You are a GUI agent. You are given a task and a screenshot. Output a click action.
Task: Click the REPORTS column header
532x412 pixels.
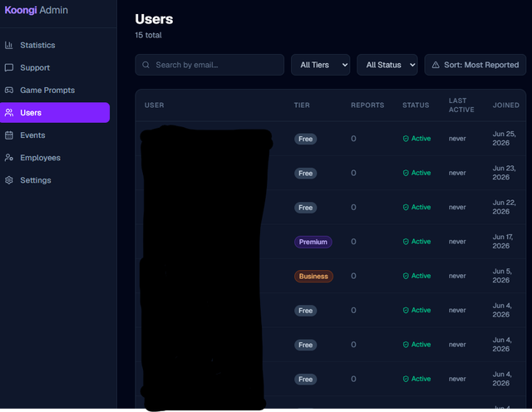pyautogui.click(x=367, y=105)
